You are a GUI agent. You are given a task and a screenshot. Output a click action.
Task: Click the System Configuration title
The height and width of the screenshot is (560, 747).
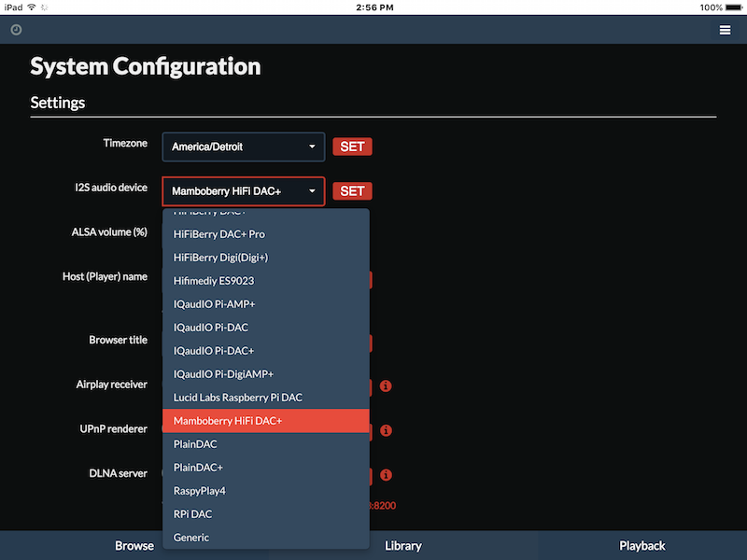tap(146, 66)
